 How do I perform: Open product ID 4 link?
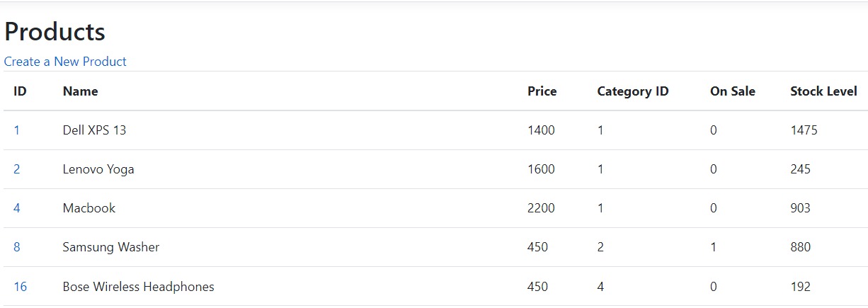click(x=16, y=208)
